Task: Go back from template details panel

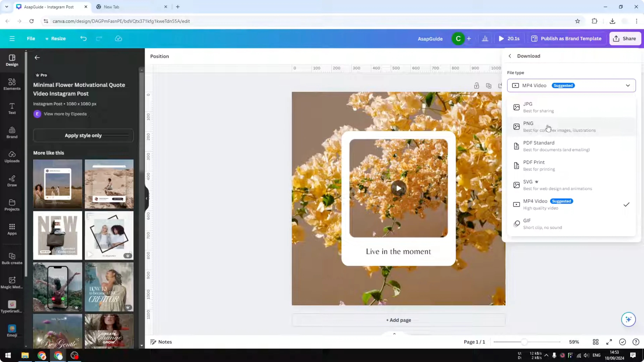Action: click(x=37, y=58)
